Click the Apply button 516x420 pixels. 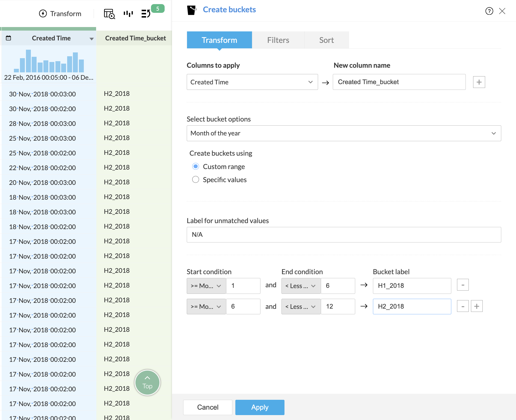pyautogui.click(x=260, y=407)
